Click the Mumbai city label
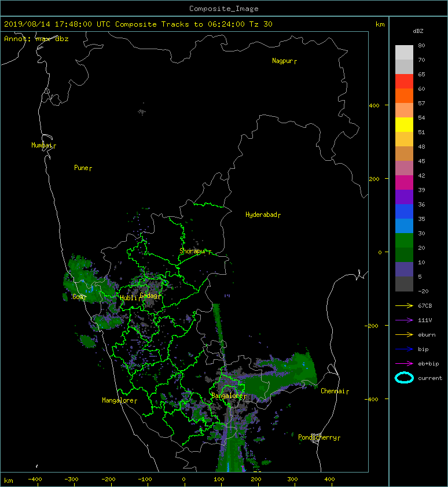 (x=42, y=145)
